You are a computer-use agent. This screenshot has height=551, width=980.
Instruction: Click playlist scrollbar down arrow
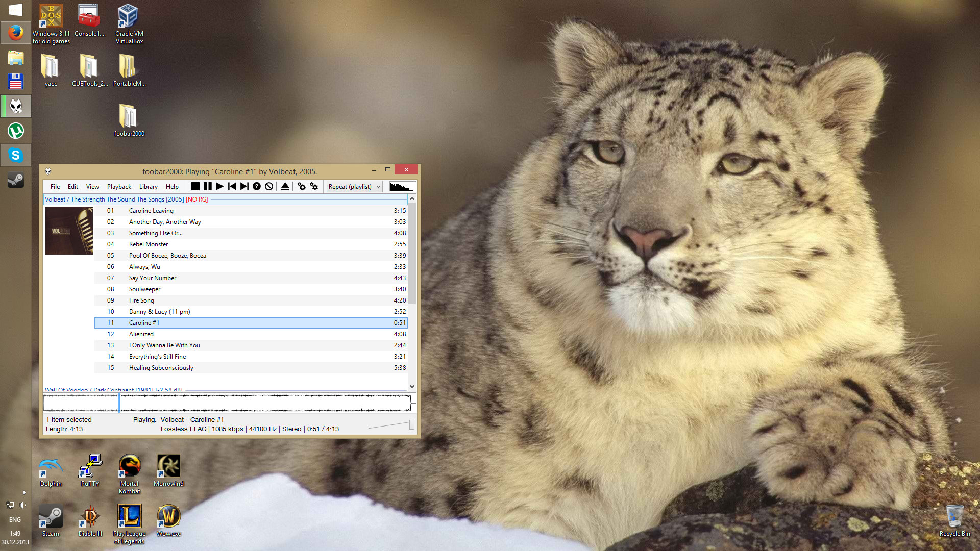pyautogui.click(x=412, y=387)
